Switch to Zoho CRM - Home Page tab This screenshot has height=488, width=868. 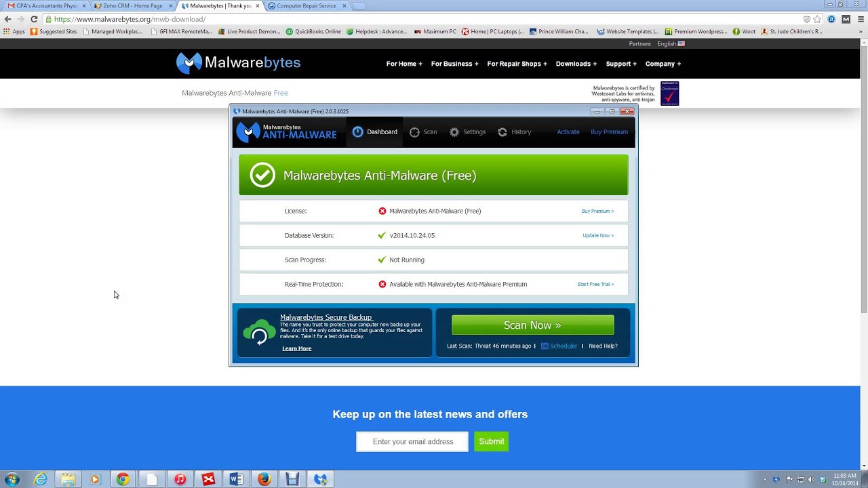(132, 5)
